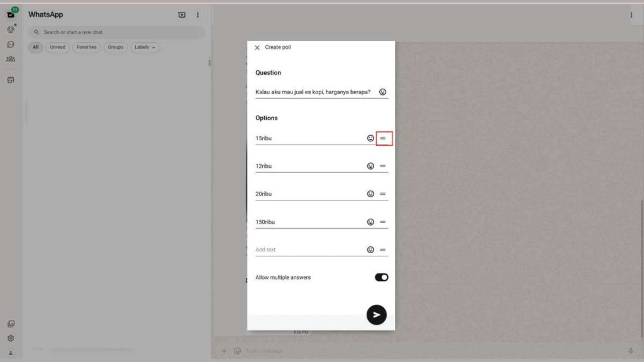Click the drag handle beside 150ribu option

pos(382,222)
